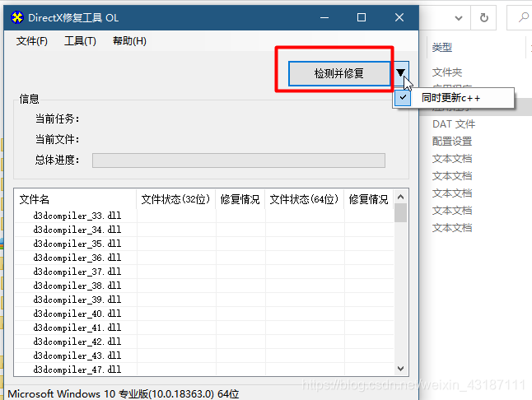Select the d3dcompiler_36.dll row
The image size is (532, 400).
(x=204, y=258)
